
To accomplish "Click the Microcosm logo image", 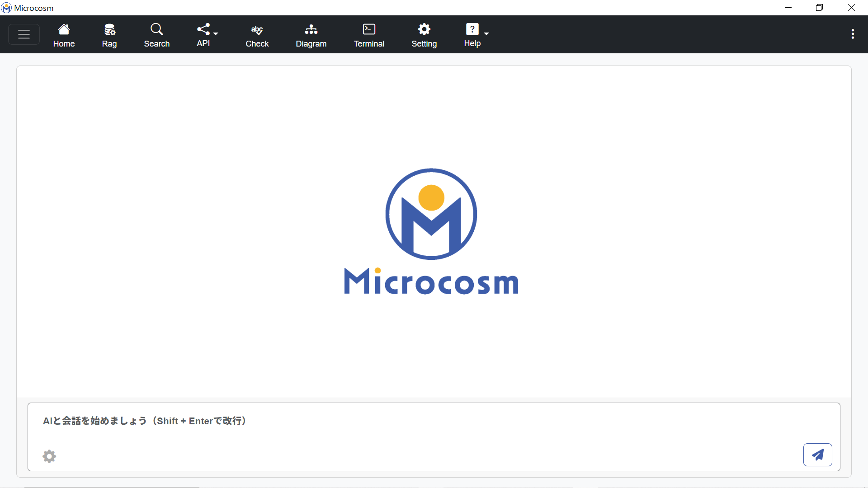I will 431,231.
